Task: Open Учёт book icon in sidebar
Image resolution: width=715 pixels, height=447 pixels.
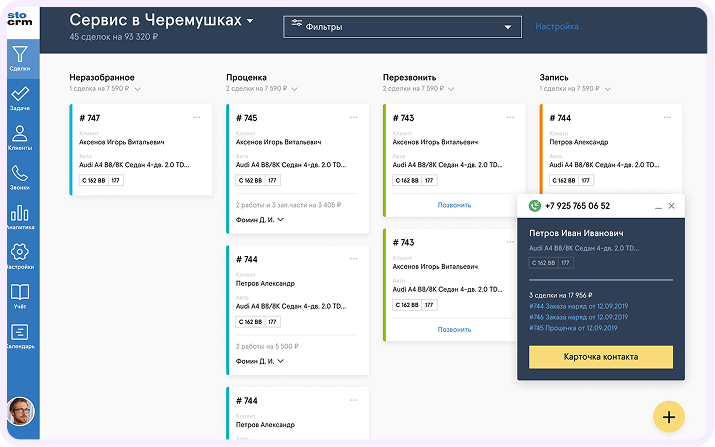Action: 20,292
